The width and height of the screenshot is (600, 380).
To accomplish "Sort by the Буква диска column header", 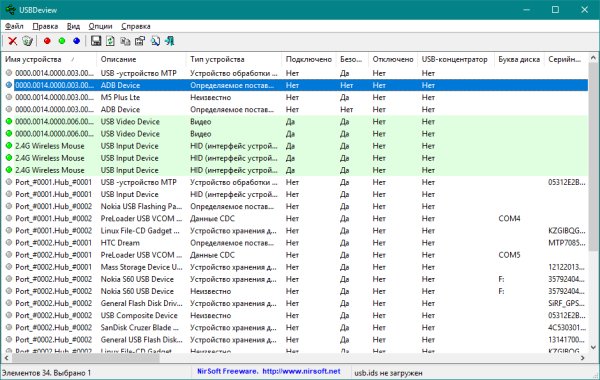I will (519, 59).
